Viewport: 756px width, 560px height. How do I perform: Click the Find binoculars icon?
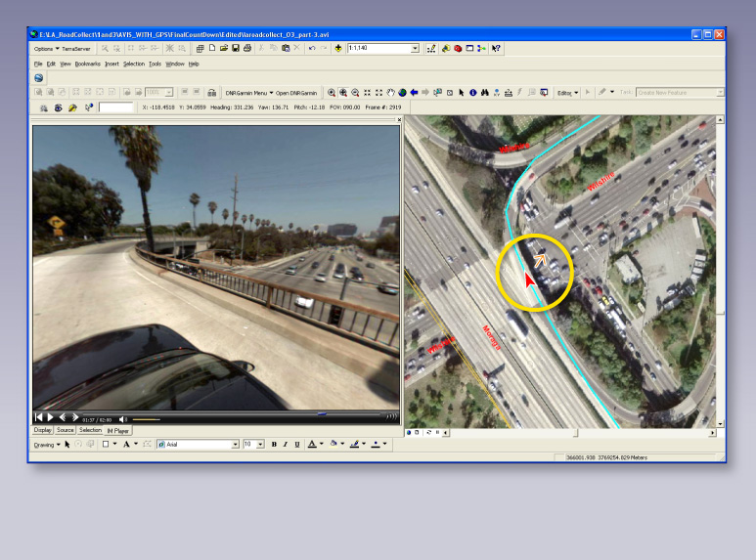click(484, 93)
